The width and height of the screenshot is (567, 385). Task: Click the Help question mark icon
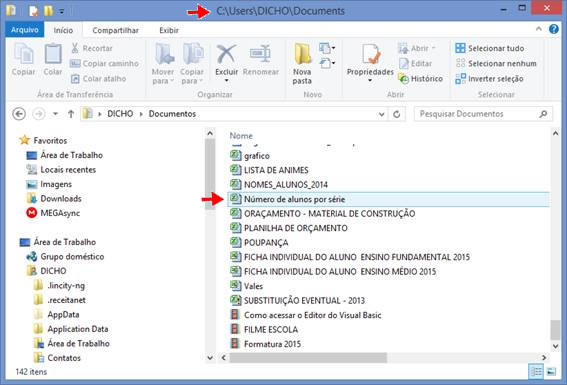(x=554, y=29)
